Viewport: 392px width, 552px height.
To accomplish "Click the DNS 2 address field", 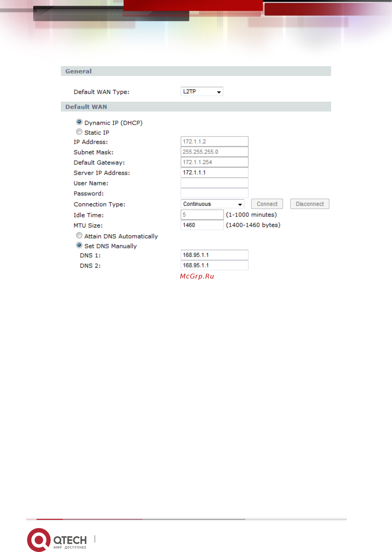I will pyautogui.click(x=214, y=265).
